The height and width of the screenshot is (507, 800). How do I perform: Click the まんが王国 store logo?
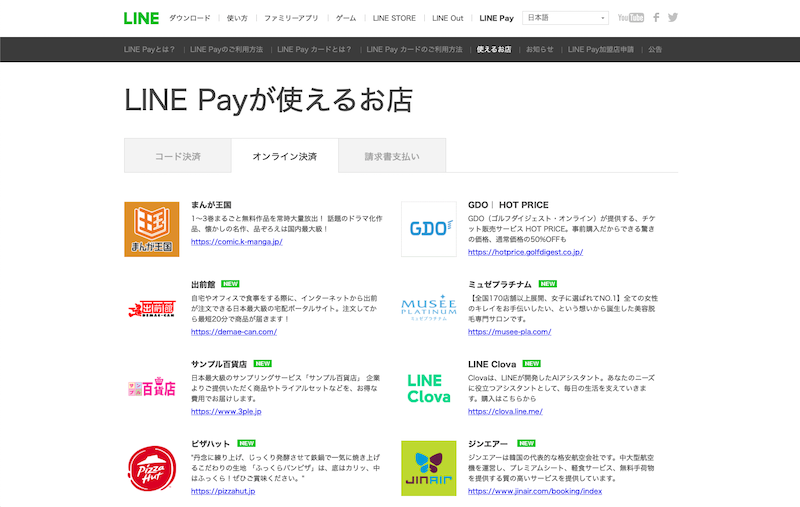click(x=152, y=229)
